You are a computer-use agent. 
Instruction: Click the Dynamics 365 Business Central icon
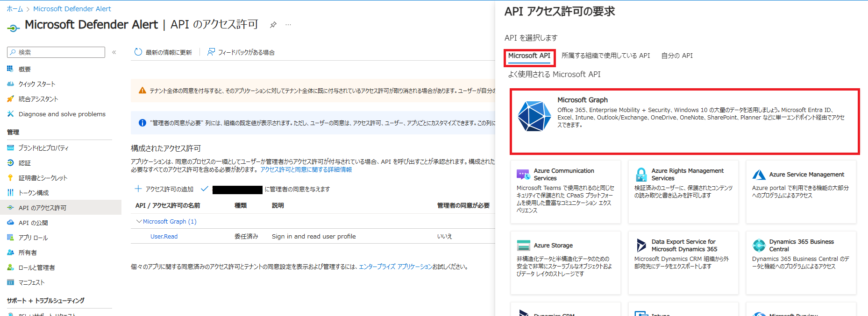click(759, 246)
